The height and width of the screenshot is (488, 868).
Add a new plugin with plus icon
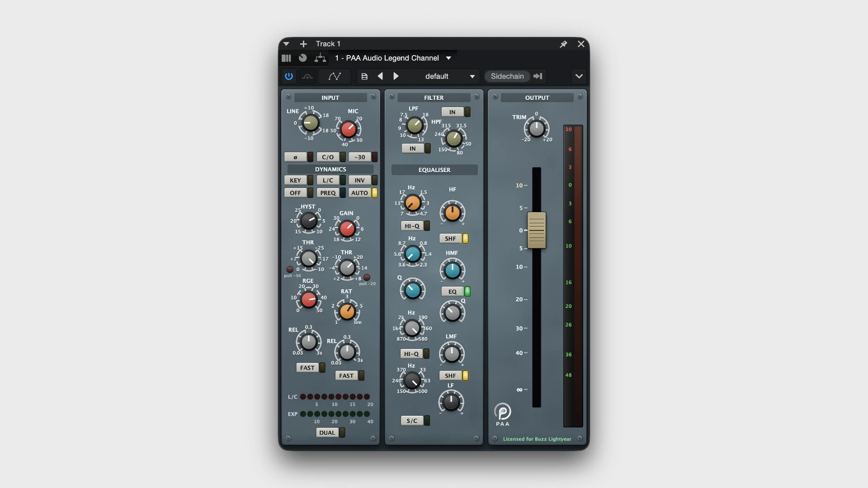[303, 44]
